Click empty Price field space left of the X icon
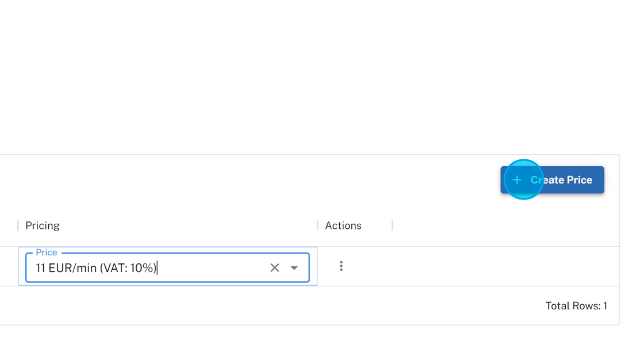The image size is (644, 360). point(213,268)
